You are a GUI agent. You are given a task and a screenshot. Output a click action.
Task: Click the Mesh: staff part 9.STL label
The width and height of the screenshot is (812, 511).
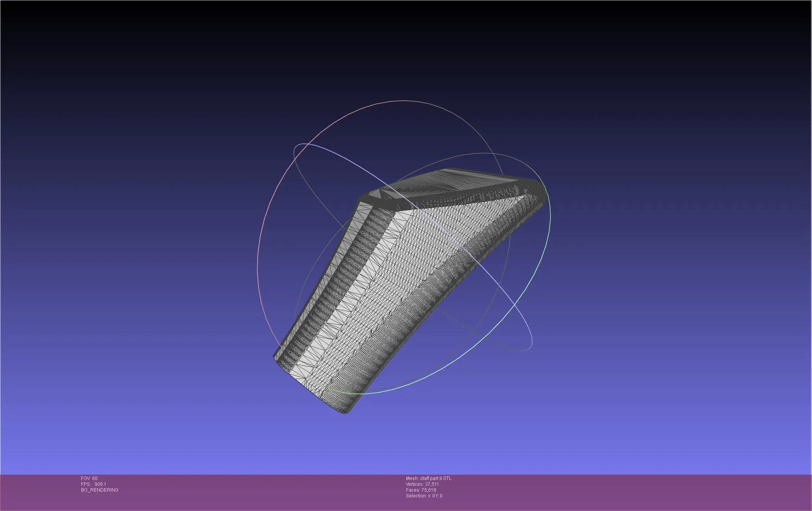[428, 478]
